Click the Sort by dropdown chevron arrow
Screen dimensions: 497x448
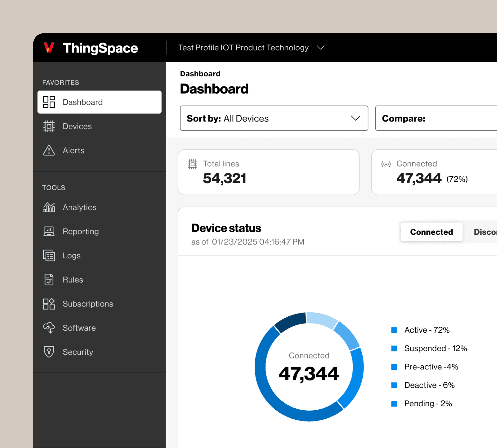(x=356, y=118)
